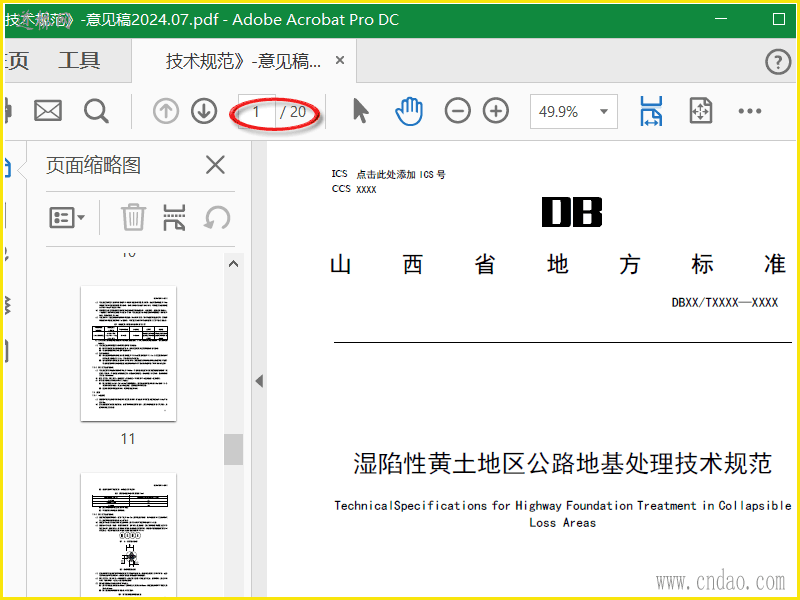Open the search magnifier tool
This screenshot has width=800, height=600.
[96, 111]
